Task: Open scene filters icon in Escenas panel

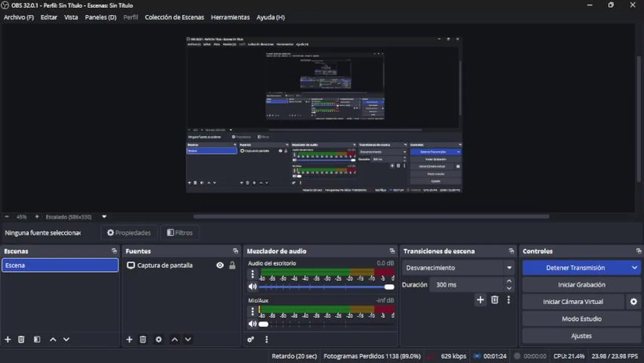Action: 37,339
